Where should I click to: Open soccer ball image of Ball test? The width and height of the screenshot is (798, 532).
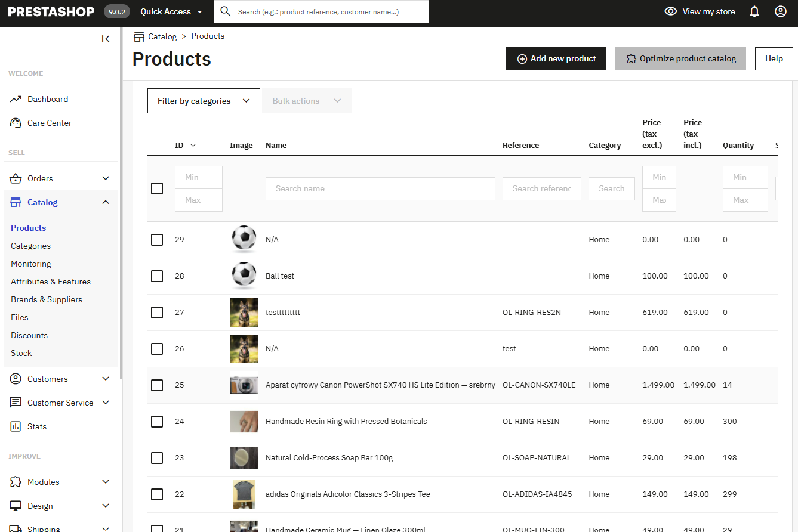tap(244, 276)
